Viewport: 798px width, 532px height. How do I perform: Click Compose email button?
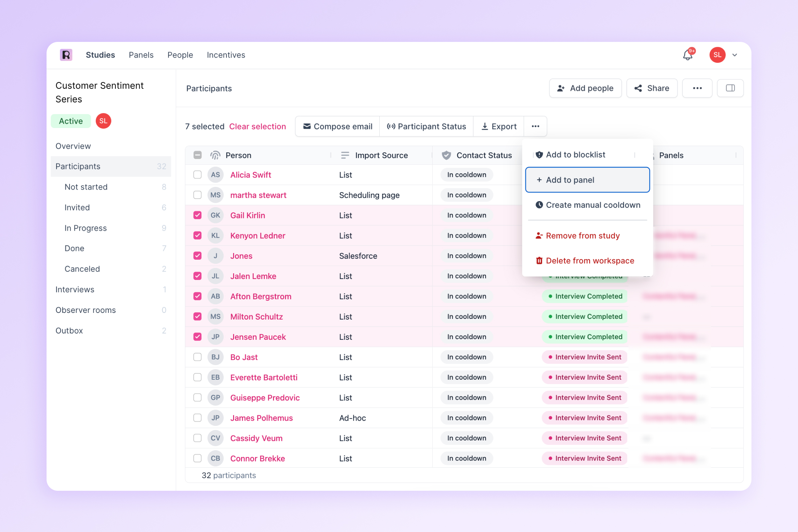click(337, 126)
